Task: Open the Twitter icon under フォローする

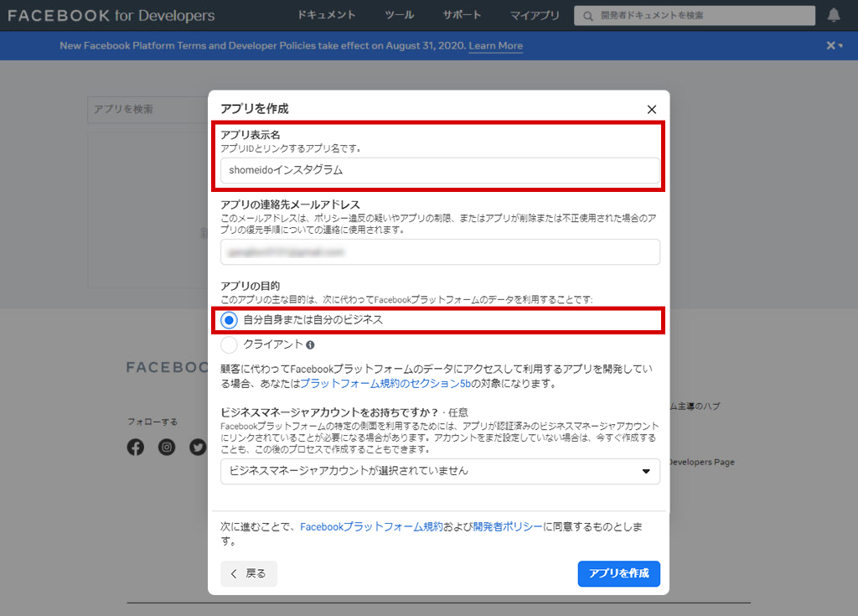Action: pos(198,448)
